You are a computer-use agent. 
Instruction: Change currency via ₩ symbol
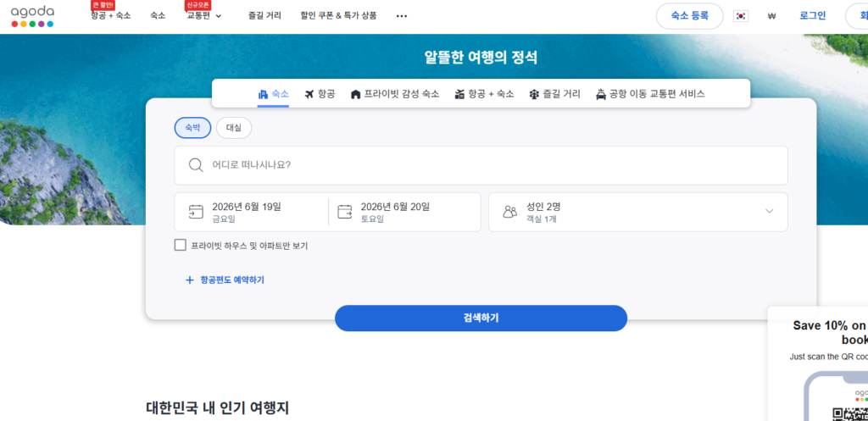(x=771, y=16)
